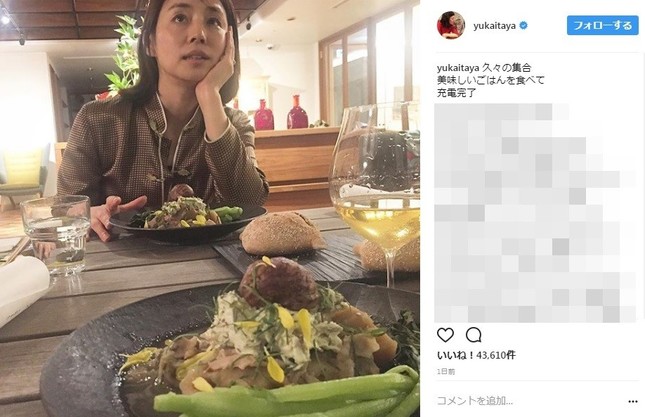Click the blue verified badge
Screen dimensions: 645x417
[x=523, y=25]
